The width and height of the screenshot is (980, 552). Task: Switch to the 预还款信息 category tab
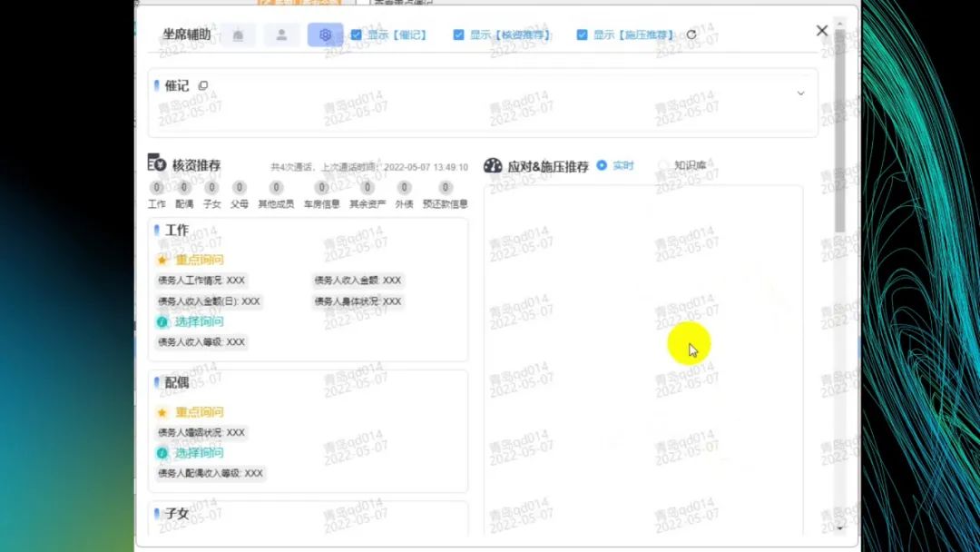[445, 194]
